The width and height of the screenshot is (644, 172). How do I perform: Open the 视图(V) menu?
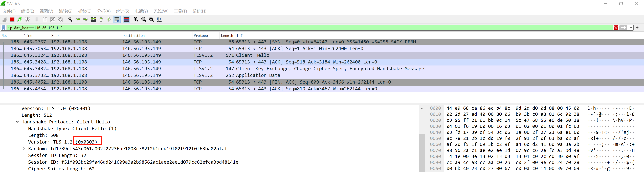[x=46, y=11]
